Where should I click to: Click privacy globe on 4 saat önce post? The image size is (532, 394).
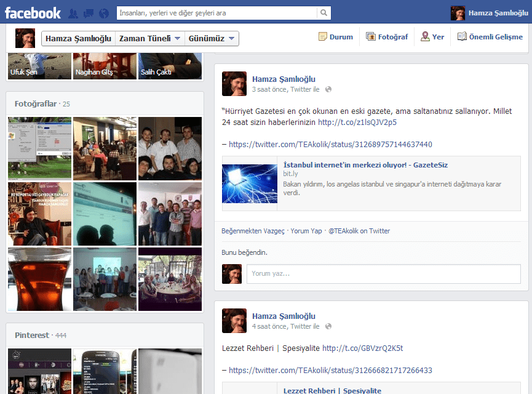[x=328, y=326]
